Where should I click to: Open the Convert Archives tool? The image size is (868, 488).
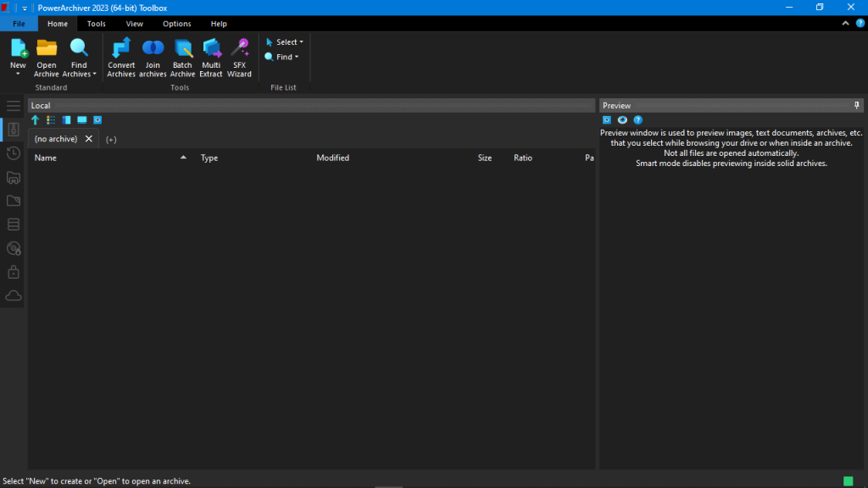(x=121, y=56)
